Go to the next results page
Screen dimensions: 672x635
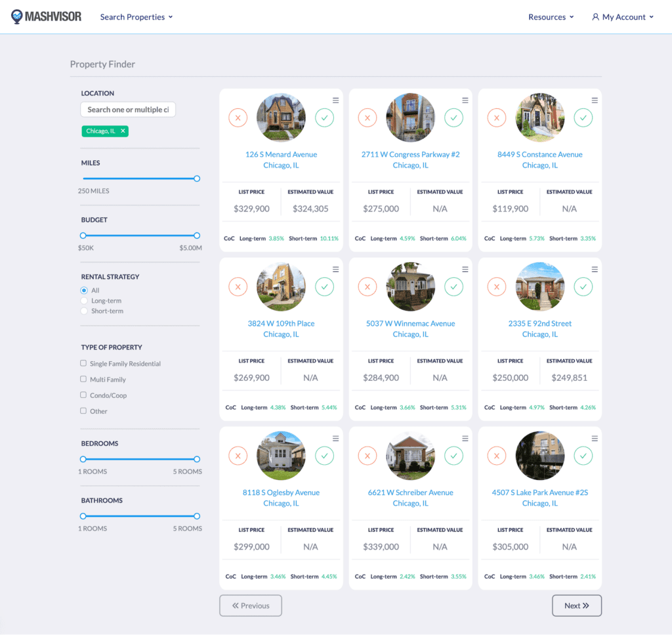[576, 605]
